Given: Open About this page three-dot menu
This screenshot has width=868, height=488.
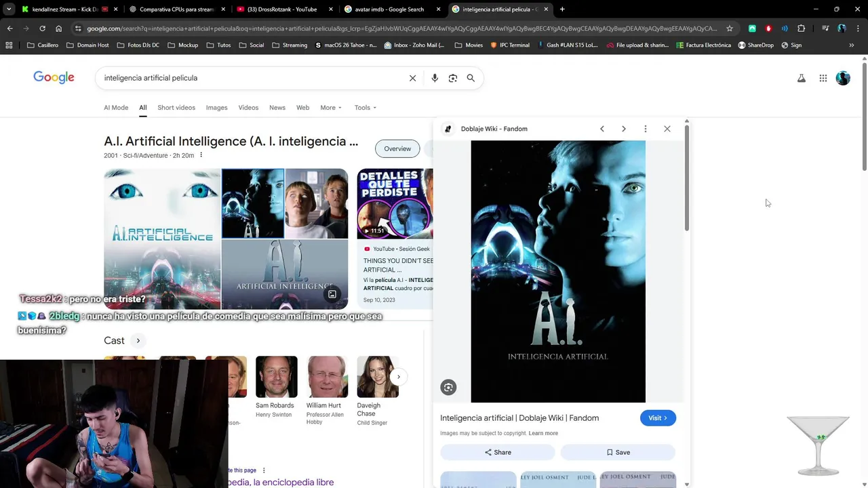Looking at the screenshot, I should pos(264,470).
